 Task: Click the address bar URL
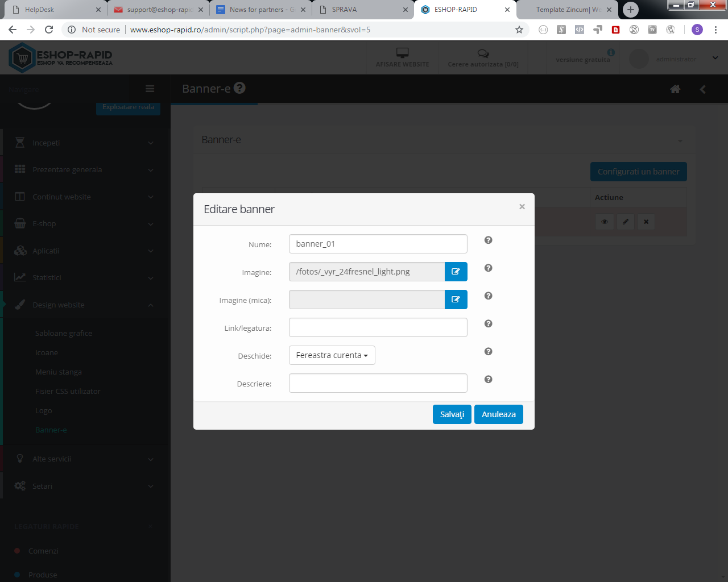tap(250, 30)
